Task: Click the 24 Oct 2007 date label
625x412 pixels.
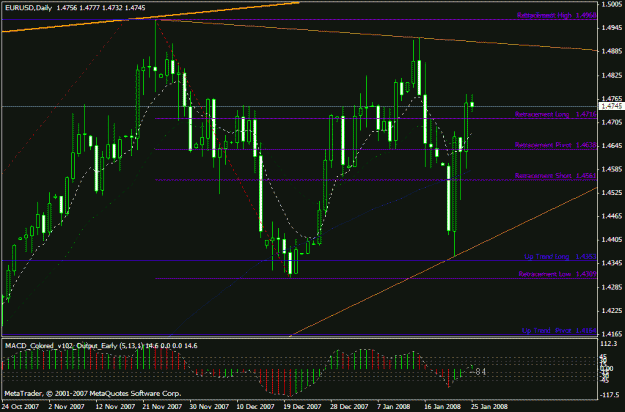Action: click(21, 406)
